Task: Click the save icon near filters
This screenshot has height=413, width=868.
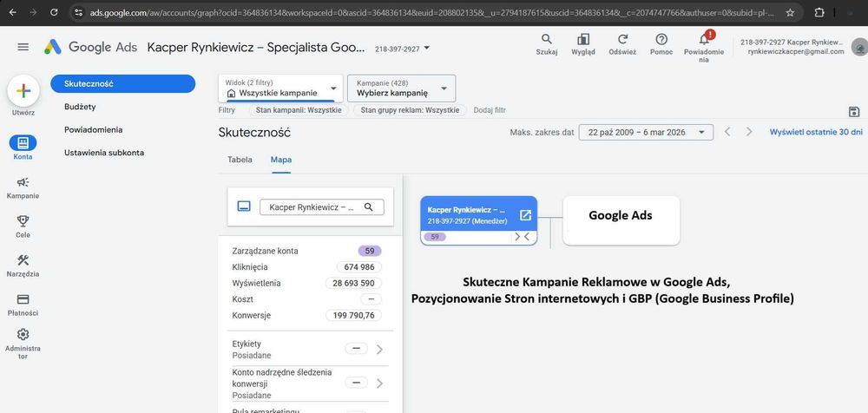Action: point(854,111)
